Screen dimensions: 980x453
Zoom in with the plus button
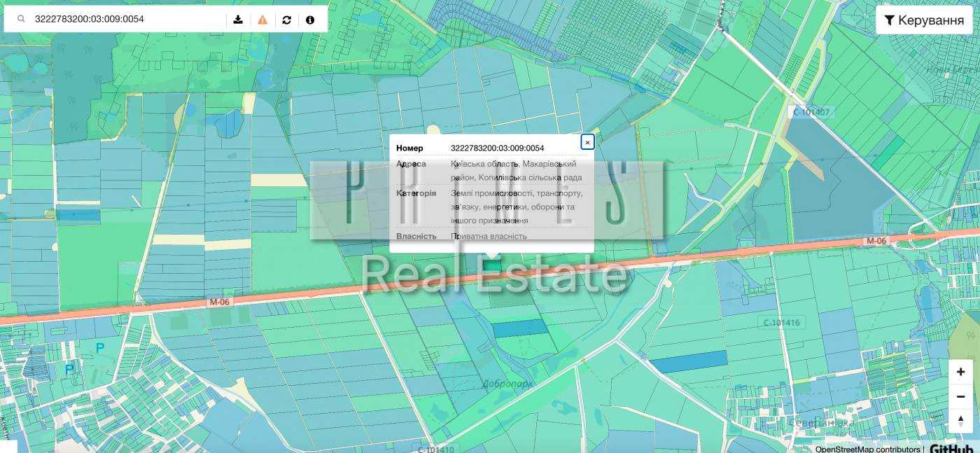pos(961,372)
